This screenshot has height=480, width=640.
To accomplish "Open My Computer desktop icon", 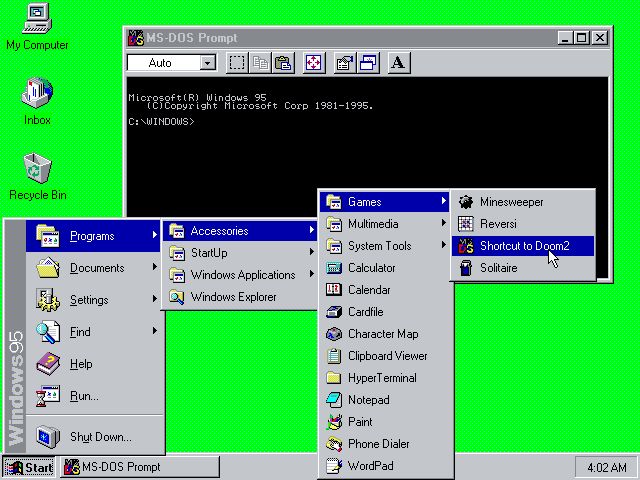I will (37, 27).
